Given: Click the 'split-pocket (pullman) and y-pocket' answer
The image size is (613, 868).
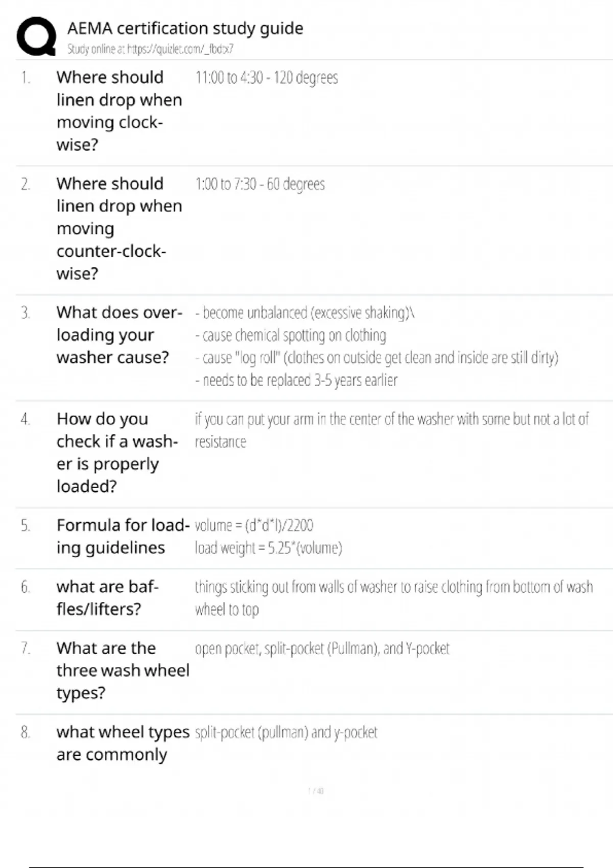Looking at the screenshot, I should pos(286,732).
